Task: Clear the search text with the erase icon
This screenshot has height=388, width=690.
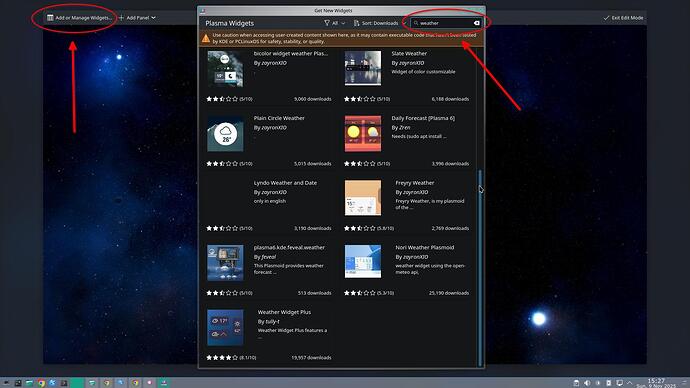Action: [x=477, y=23]
